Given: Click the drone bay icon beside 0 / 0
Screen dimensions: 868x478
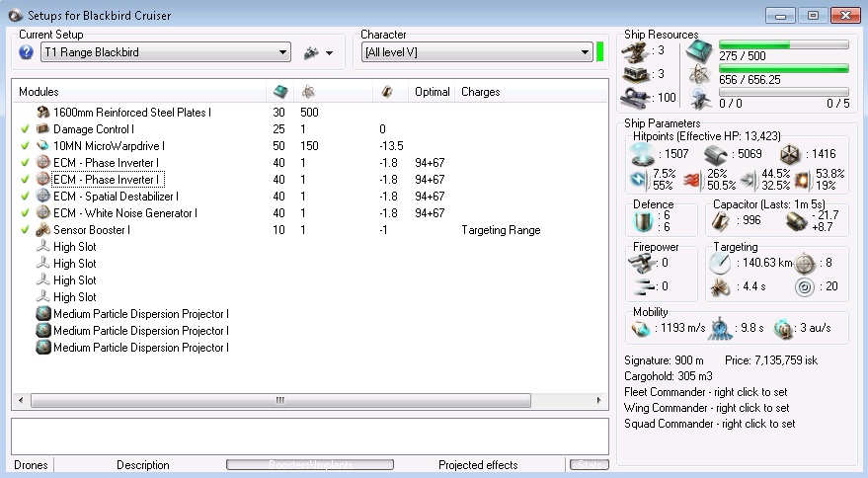Looking at the screenshot, I should [701, 99].
